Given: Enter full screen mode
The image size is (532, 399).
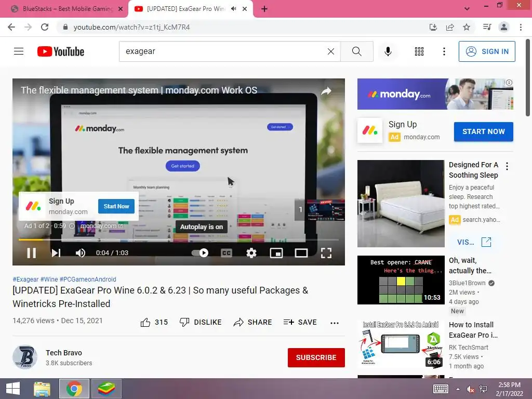Looking at the screenshot, I should pos(326,253).
